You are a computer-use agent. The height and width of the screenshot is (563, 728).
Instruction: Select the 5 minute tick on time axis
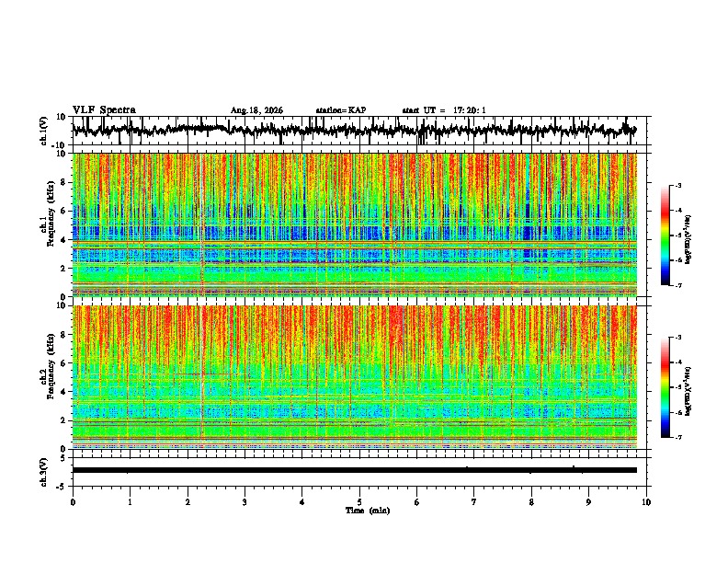[359, 502]
